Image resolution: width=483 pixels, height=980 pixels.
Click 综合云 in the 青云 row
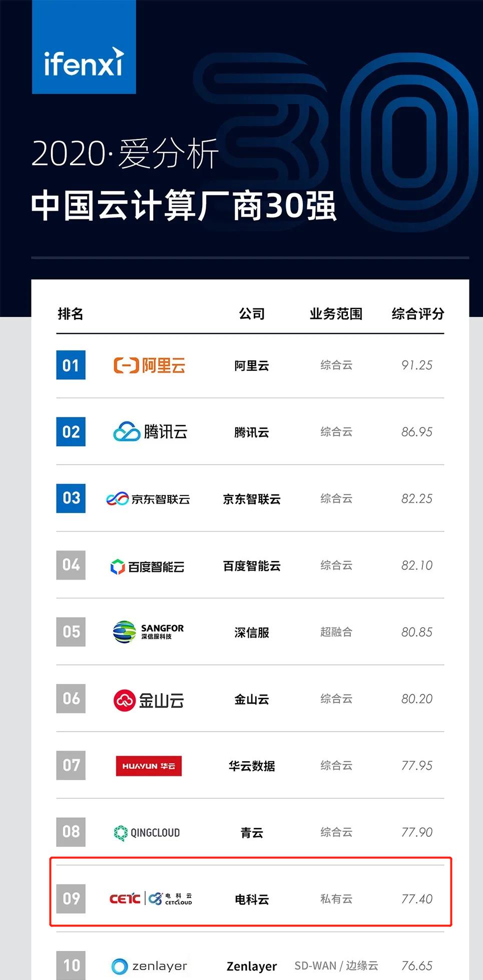click(x=336, y=832)
